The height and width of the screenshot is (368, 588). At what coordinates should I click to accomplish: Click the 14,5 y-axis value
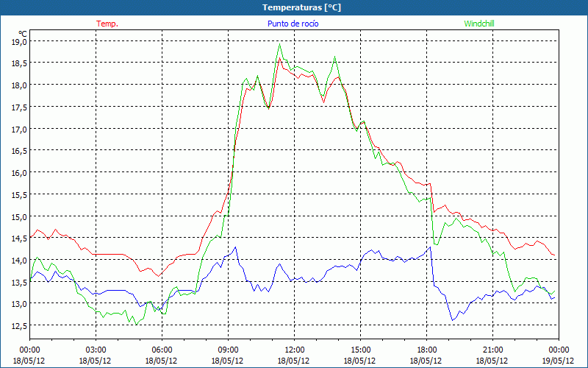(20, 238)
